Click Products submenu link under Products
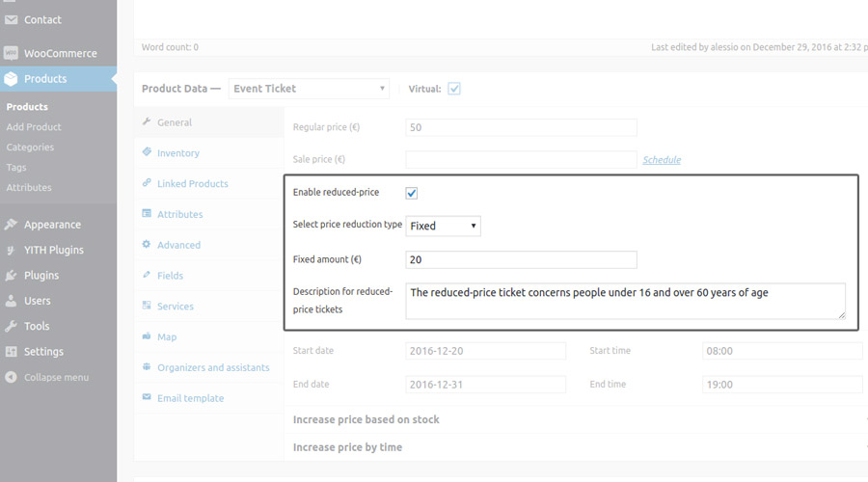This screenshot has height=482, width=868. [x=27, y=107]
